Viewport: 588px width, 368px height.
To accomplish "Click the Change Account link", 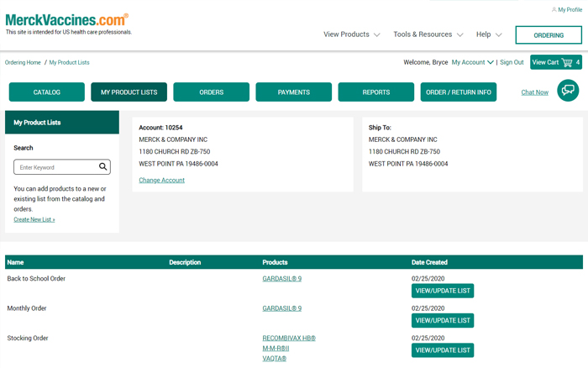I will pyautogui.click(x=161, y=180).
